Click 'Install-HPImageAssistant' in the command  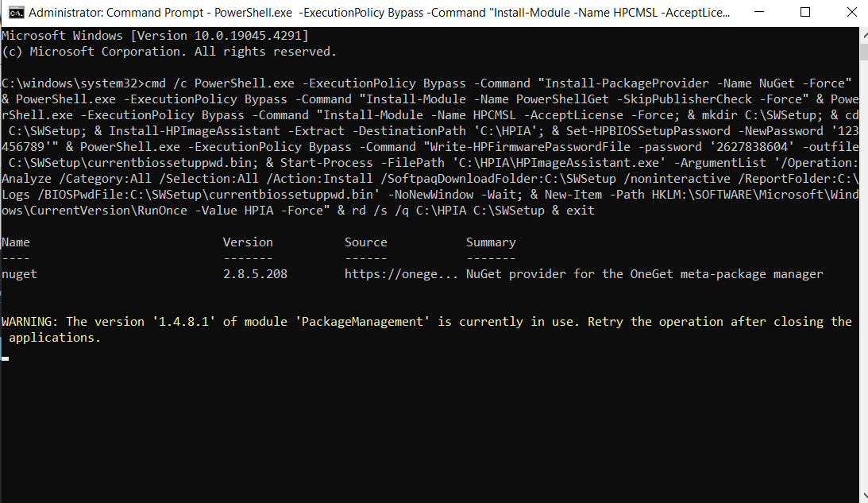pyautogui.click(x=195, y=131)
